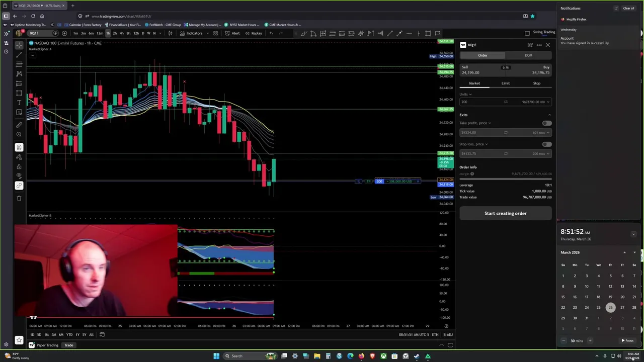Toggle lock all drawings icon

click(x=19, y=166)
